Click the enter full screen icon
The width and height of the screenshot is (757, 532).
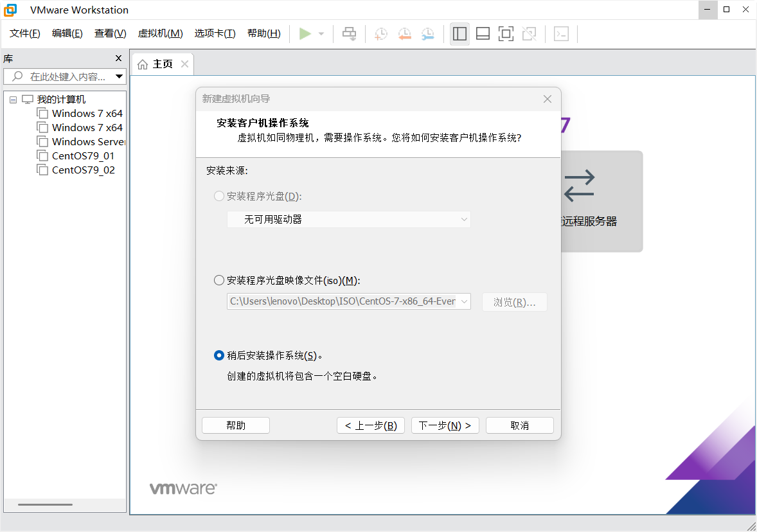coord(506,34)
